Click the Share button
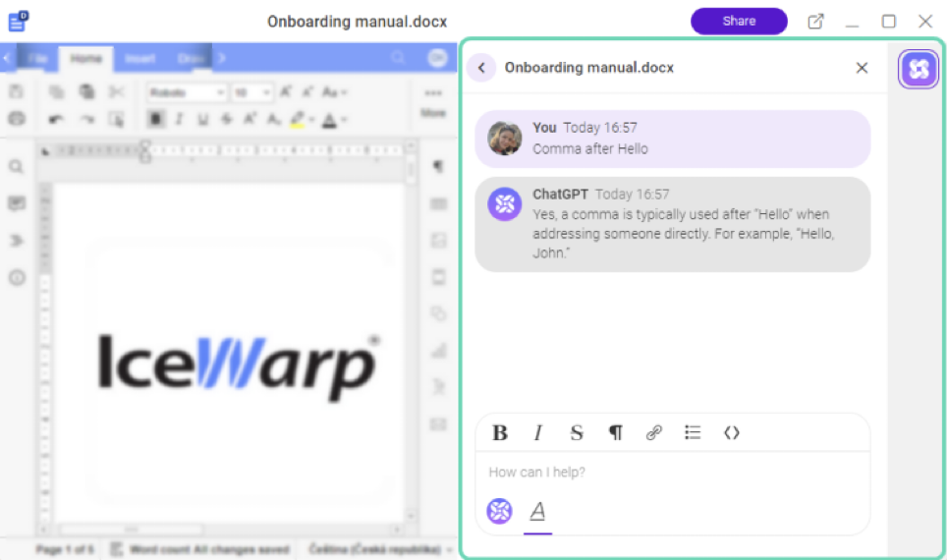 click(x=739, y=22)
